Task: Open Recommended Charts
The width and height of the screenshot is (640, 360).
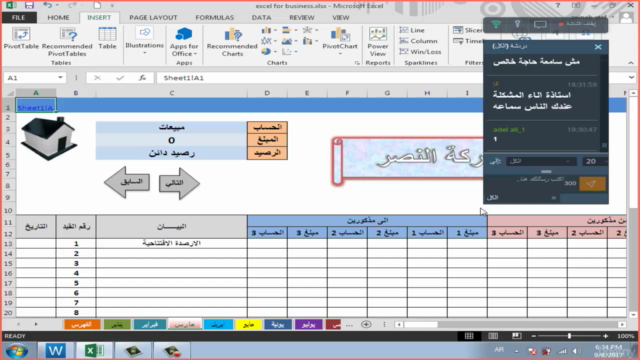Action: point(232,42)
